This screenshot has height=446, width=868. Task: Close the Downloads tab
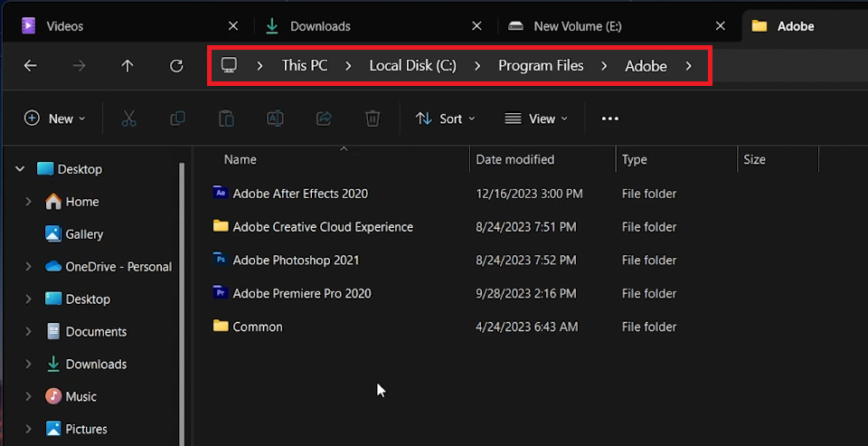[x=476, y=26]
